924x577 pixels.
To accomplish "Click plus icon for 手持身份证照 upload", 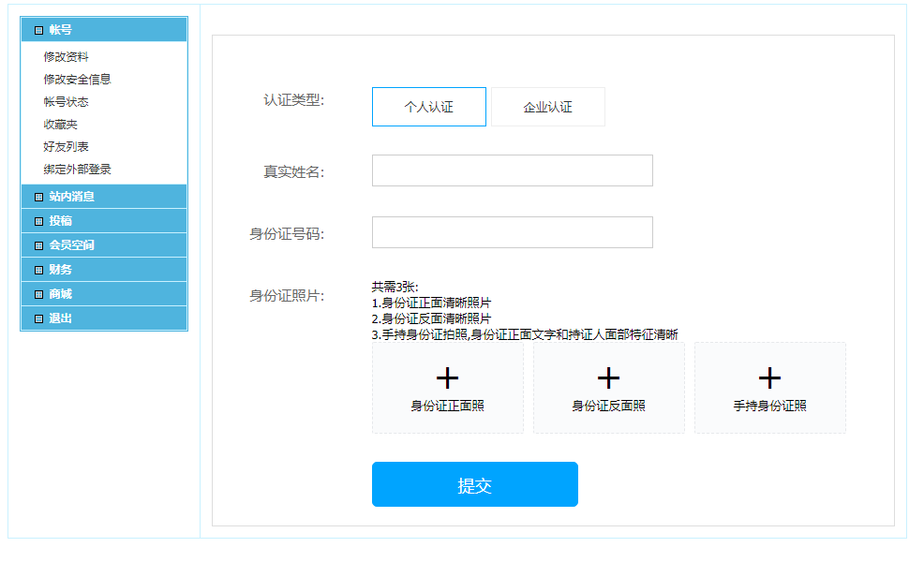I will [770, 377].
